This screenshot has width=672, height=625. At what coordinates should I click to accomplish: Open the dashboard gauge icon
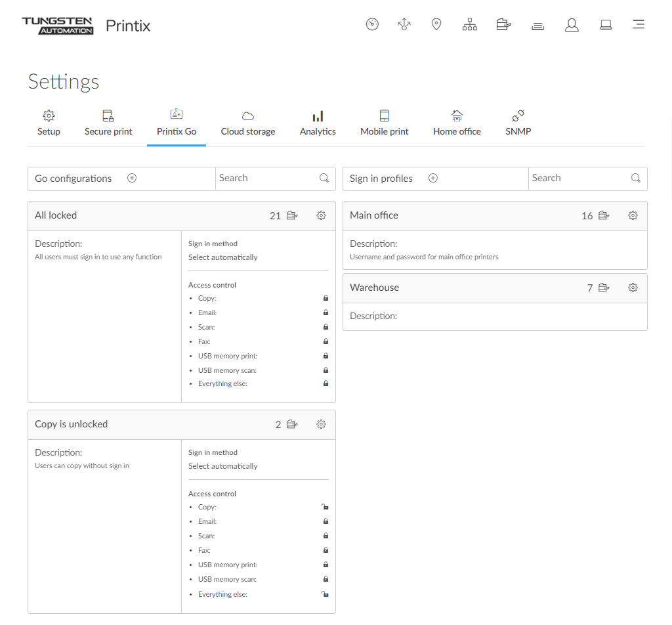point(372,25)
